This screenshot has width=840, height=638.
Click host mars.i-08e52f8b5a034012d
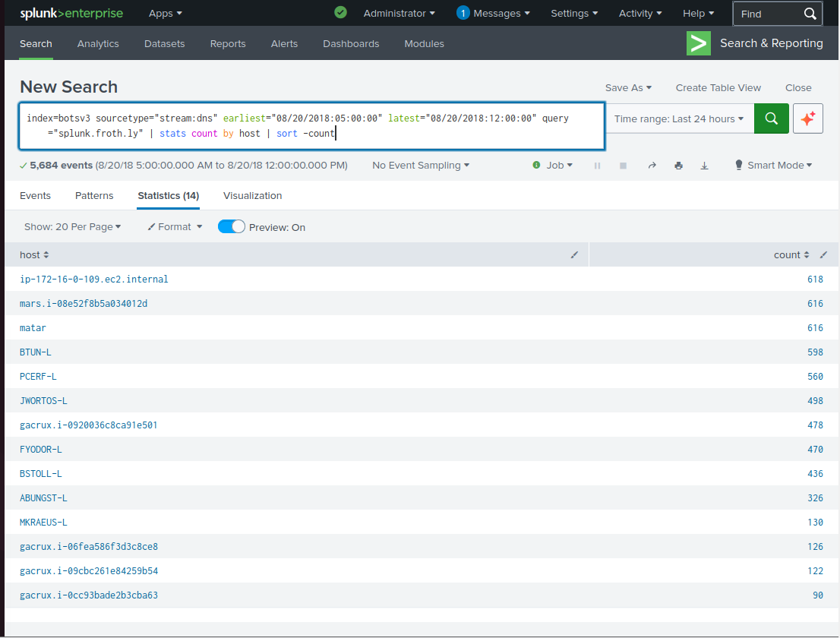(x=84, y=304)
